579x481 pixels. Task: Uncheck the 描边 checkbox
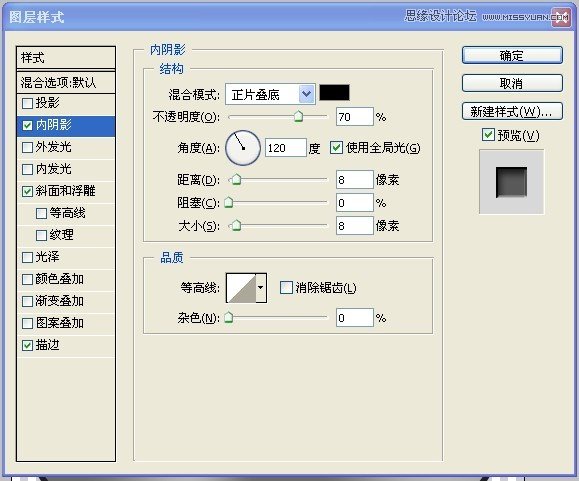[x=27, y=346]
